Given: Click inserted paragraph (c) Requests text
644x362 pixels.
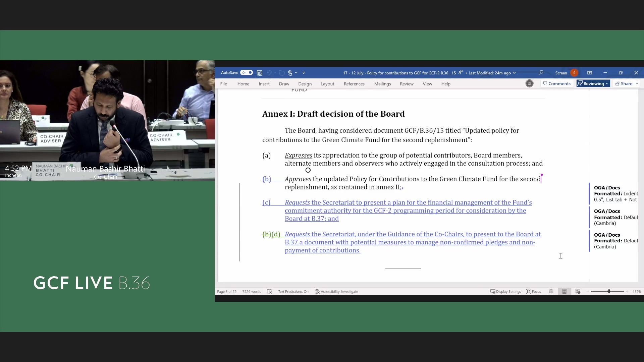Looking at the screenshot, I should [x=408, y=210].
